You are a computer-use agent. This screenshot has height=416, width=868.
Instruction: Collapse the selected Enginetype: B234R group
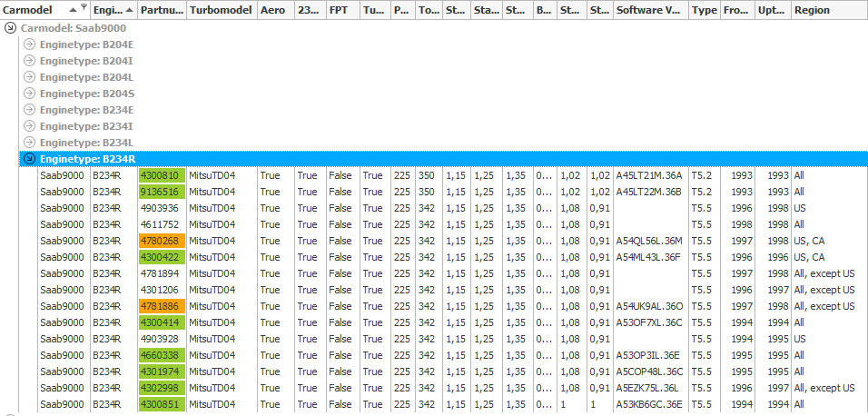pos(29,159)
